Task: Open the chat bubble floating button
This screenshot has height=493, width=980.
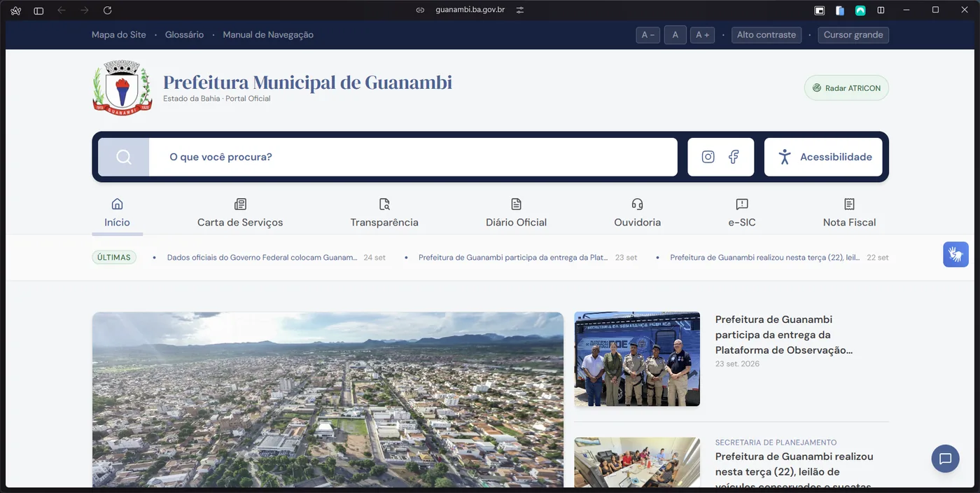Action: click(945, 459)
